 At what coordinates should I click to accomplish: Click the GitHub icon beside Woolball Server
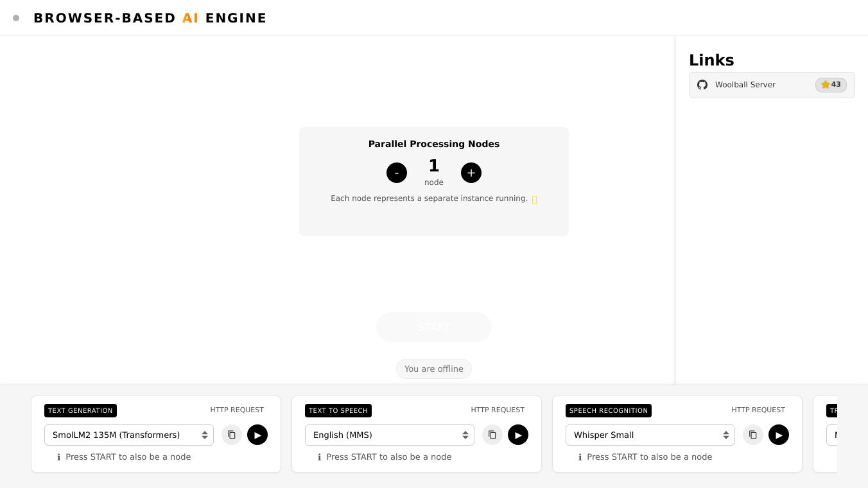702,85
